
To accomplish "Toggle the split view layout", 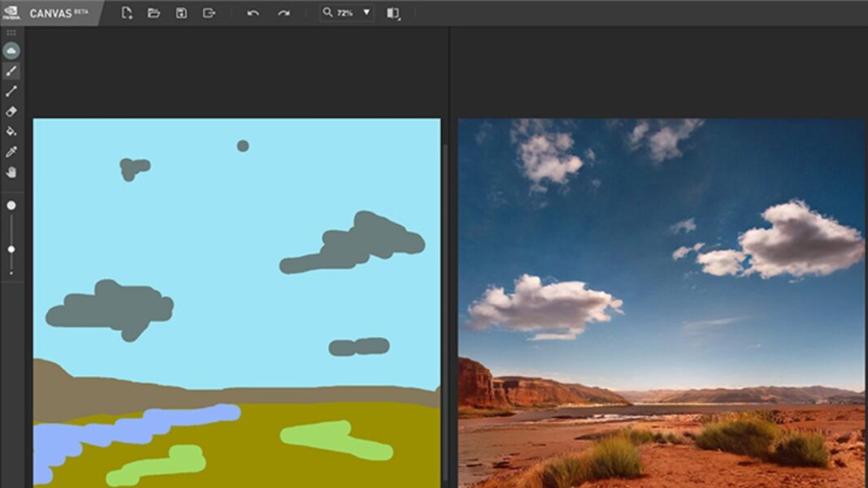I will pyautogui.click(x=393, y=13).
